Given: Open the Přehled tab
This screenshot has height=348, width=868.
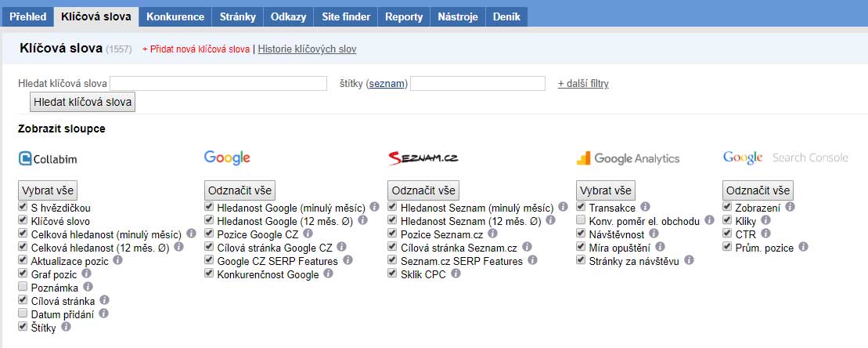Looking at the screenshot, I should (x=28, y=16).
